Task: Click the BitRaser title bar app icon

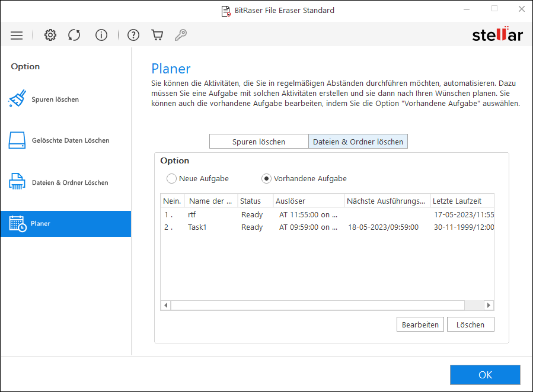Action: coord(226,11)
